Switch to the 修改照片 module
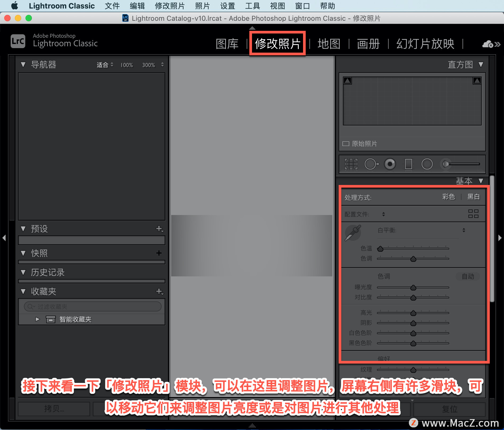 [278, 44]
